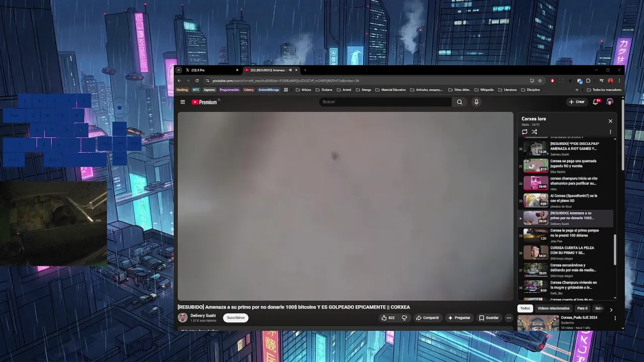This screenshot has height=362, width=644.
Task: Close the RESUBIDO YouTube tab
Action: (x=296, y=70)
